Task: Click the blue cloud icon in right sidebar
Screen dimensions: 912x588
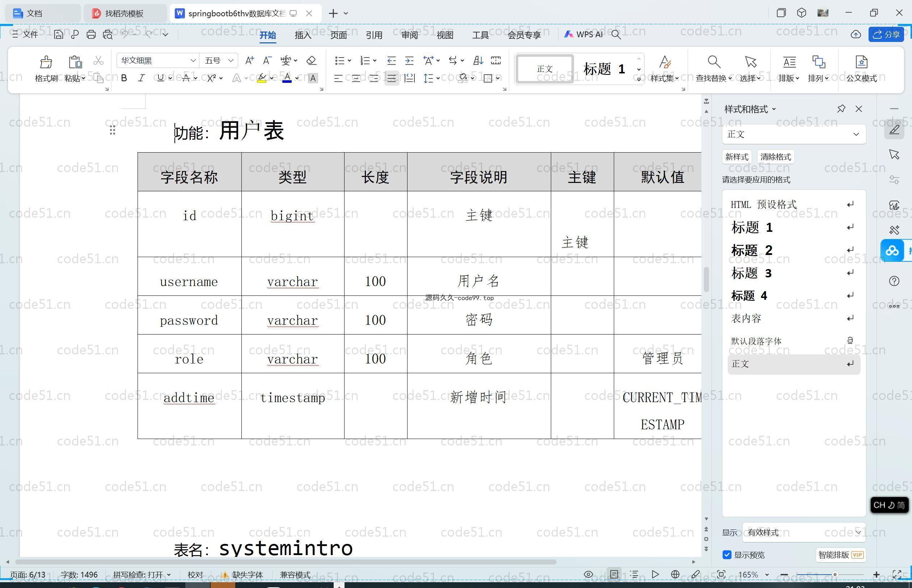Action: (x=892, y=251)
